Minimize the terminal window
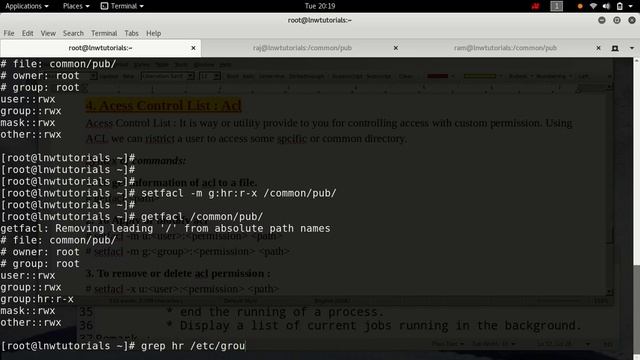Viewport: 640px width, 360px height. (x=602, y=20)
